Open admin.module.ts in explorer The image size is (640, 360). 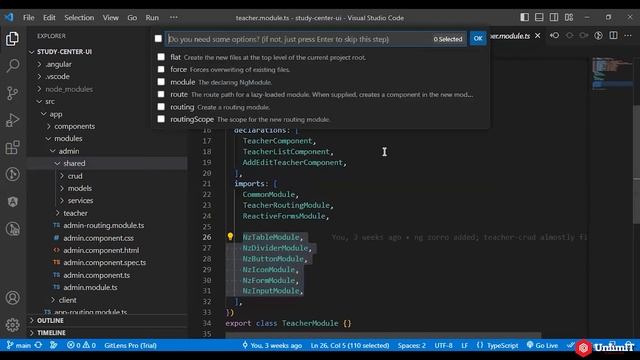pos(90,287)
